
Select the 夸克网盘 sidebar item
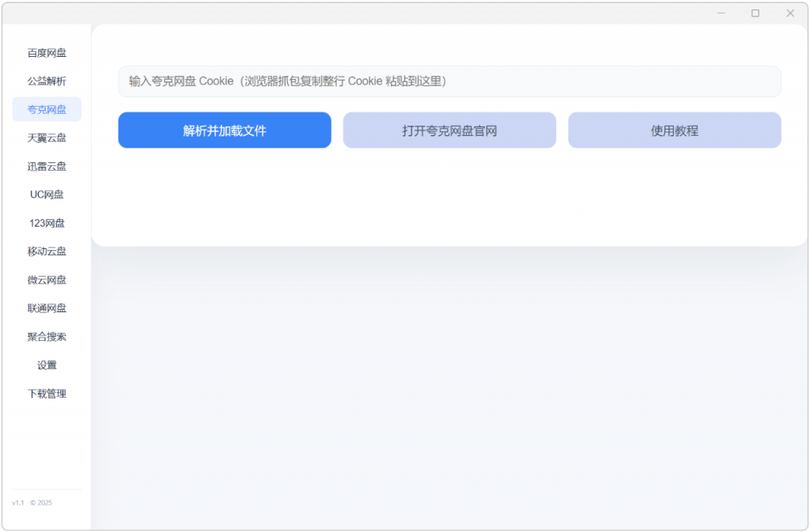(47, 109)
